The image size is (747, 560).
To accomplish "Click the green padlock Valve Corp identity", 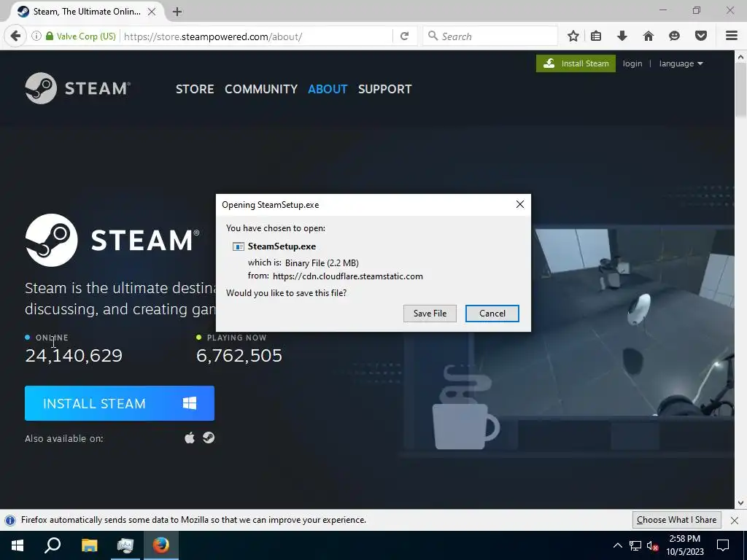I will pyautogui.click(x=80, y=36).
